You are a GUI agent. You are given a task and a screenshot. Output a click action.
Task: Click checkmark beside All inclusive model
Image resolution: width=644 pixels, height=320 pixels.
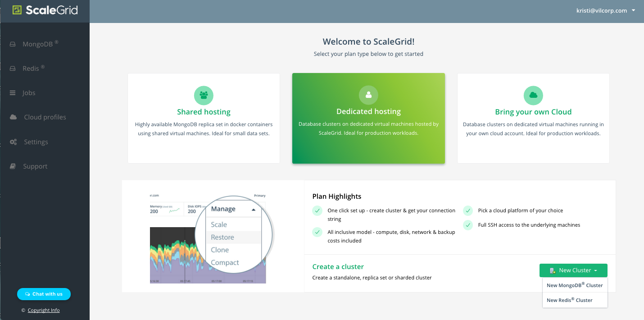(317, 232)
